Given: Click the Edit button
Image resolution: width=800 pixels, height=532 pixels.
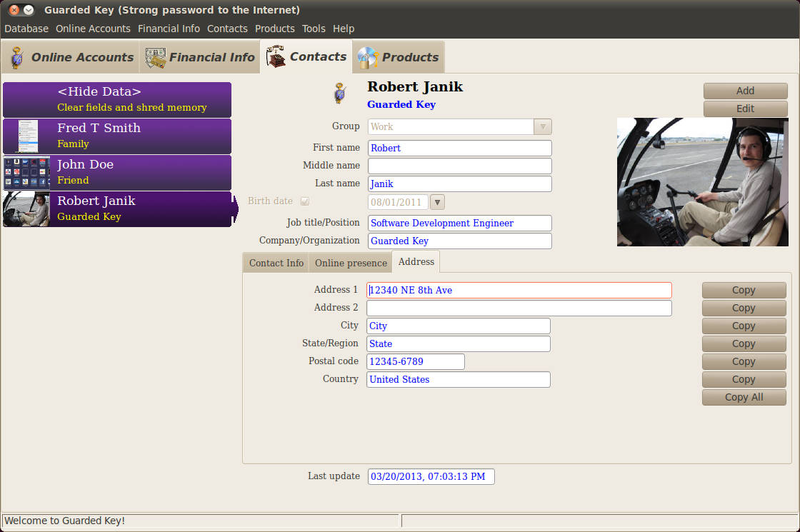Looking at the screenshot, I should 746,109.
